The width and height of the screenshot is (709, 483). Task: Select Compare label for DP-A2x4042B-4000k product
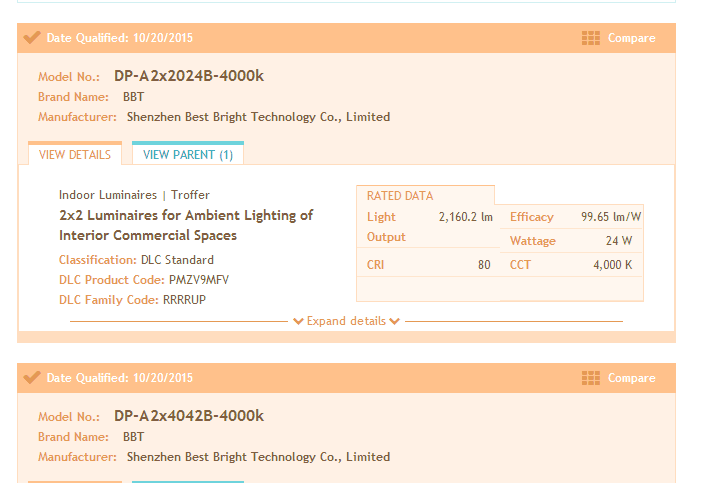coord(631,378)
